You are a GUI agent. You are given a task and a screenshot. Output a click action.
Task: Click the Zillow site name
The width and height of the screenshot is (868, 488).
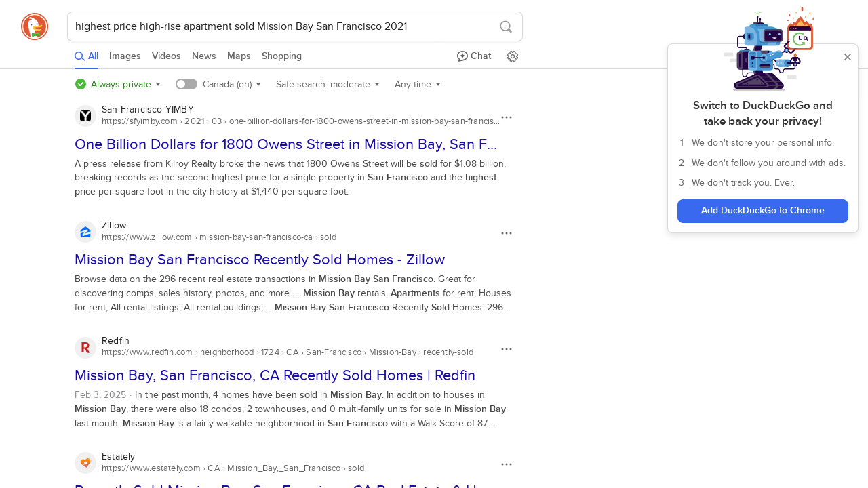(114, 225)
